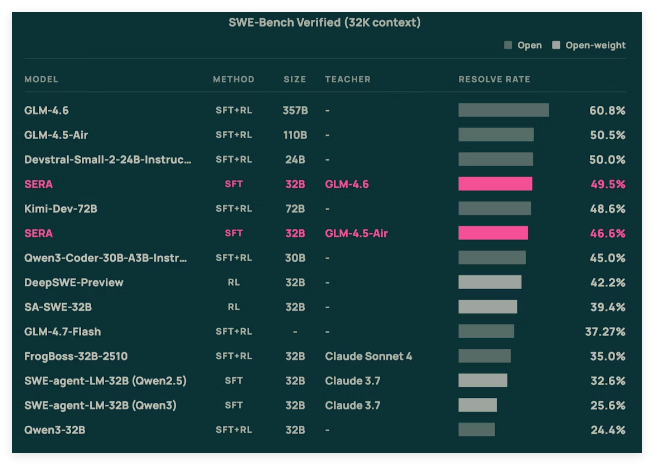Click the GLM-4.6 resolve rate bar
The width and height of the screenshot is (654, 465).
point(503,110)
